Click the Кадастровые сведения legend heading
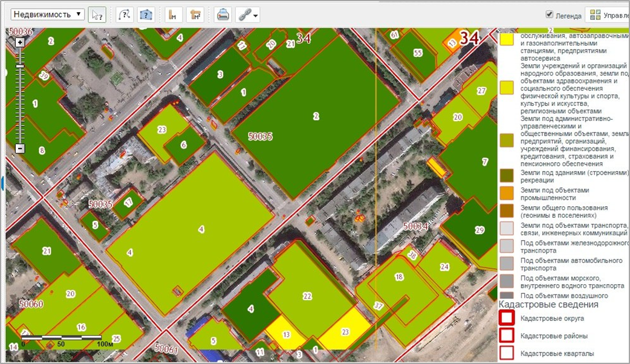 click(548, 305)
